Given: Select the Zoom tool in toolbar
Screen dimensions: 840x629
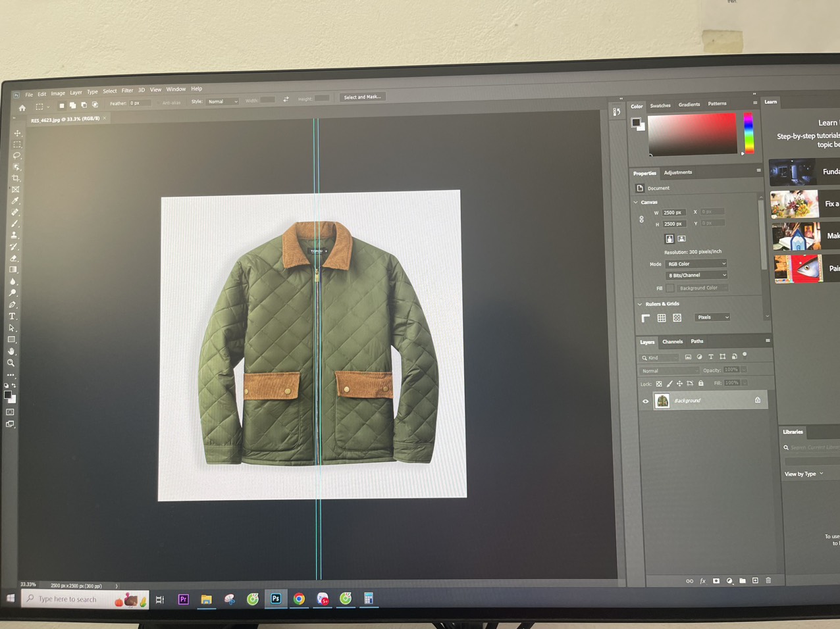Looking at the screenshot, I should (x=11, y=363).
